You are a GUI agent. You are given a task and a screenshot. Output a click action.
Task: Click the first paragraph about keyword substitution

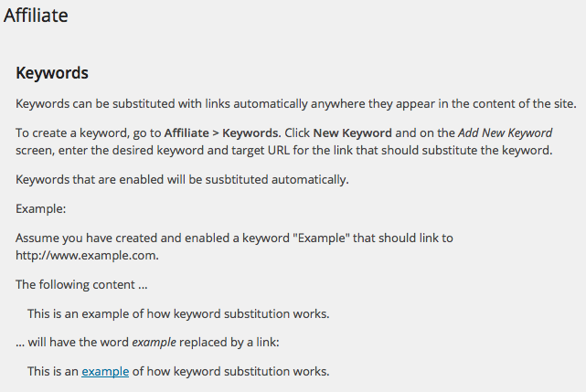(295, 103)
